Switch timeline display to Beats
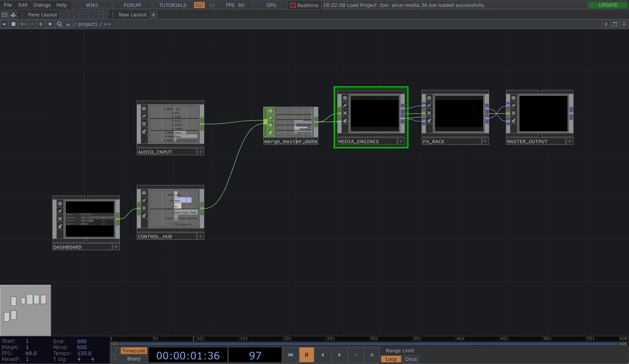 pyautogui.click(x=134, y=358)
